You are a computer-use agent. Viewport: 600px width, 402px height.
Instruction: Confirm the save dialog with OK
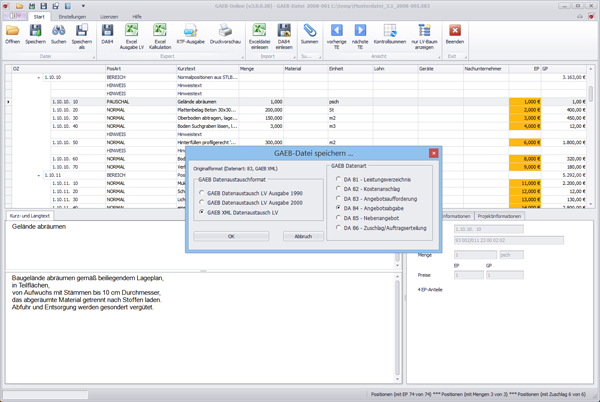click(231, 236)
